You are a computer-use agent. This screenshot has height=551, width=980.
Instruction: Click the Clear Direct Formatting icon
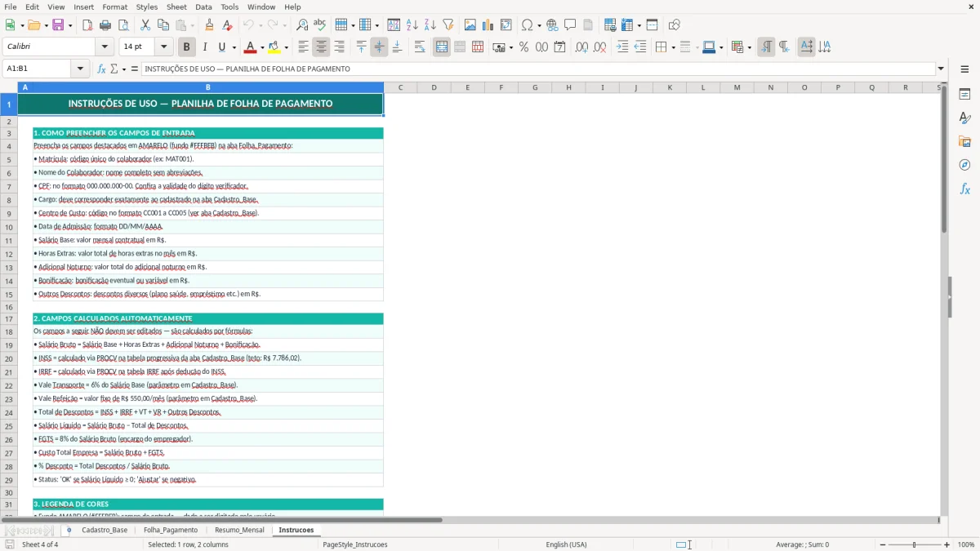click(x=228, y=25)
